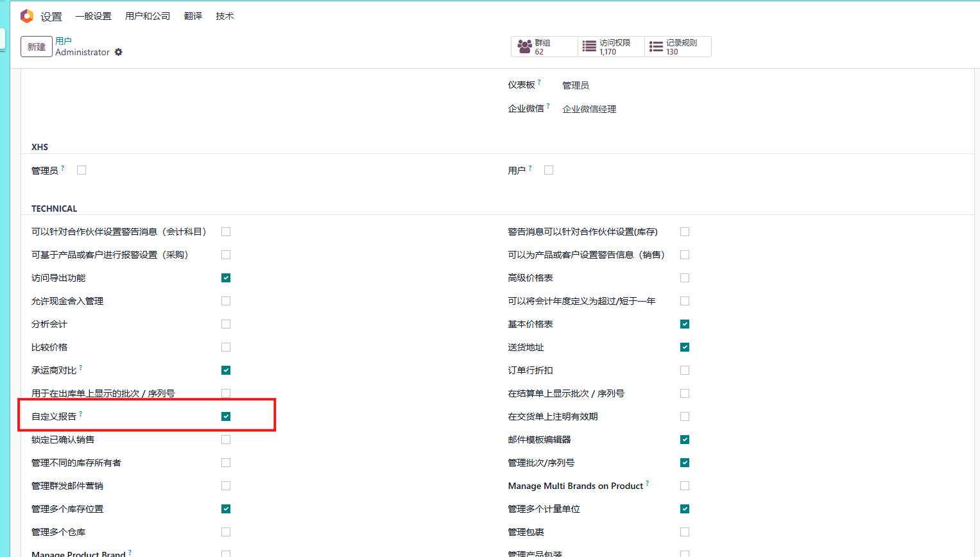Viewport: 980px width, 557px height.
Task: Uncheck 管理批次/序列号 checkbox
Action: coord(685,463)
